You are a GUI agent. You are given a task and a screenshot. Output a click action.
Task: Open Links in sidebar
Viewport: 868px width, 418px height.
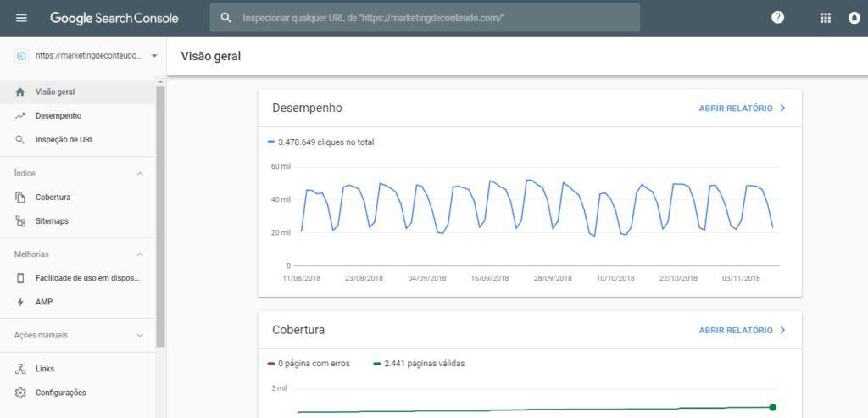coord(77,369)
